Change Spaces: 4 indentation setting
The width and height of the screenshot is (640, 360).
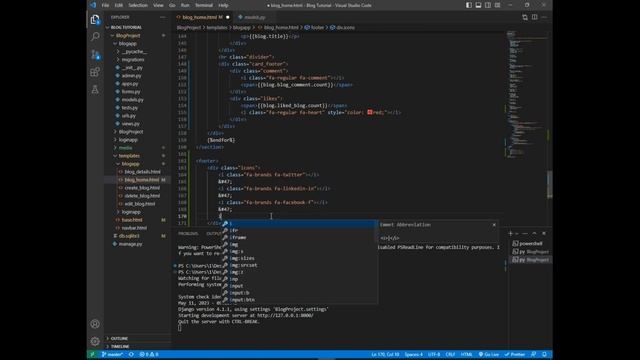(413, 354)
